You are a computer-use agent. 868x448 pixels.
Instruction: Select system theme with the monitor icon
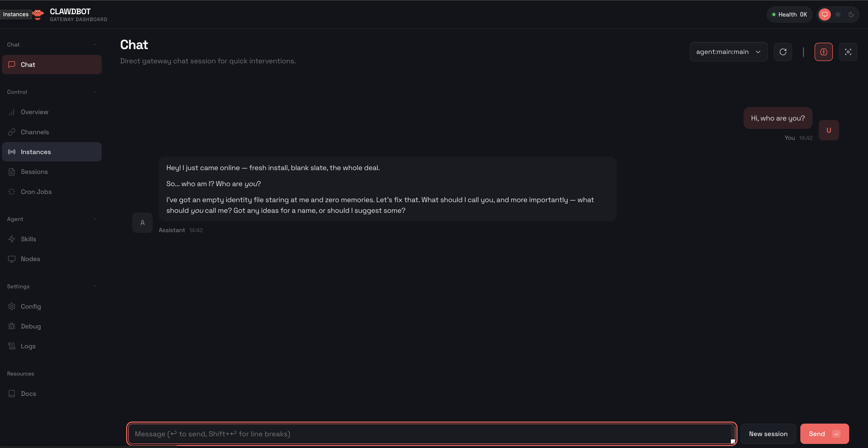click(x=824, y=14)
